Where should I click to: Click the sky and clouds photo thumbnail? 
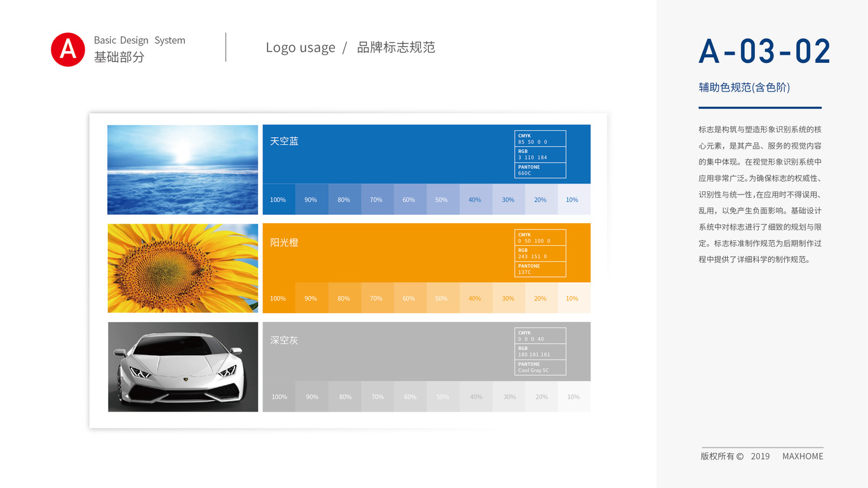click(183, 170)
